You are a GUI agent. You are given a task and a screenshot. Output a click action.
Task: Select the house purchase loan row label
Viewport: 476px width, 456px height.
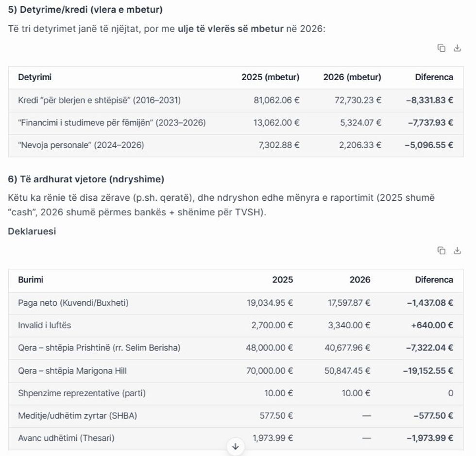pyautogui.click(x=99, y=101)
